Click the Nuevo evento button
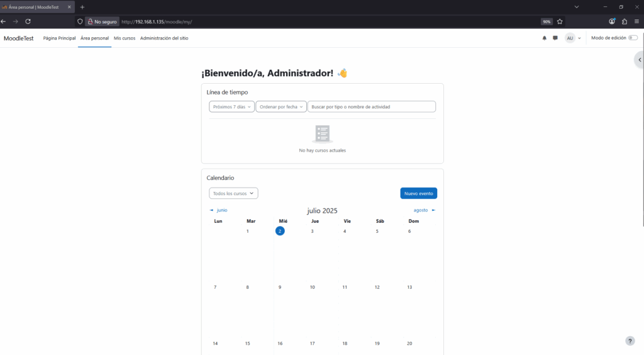644x355 pixels. [418, 193]
